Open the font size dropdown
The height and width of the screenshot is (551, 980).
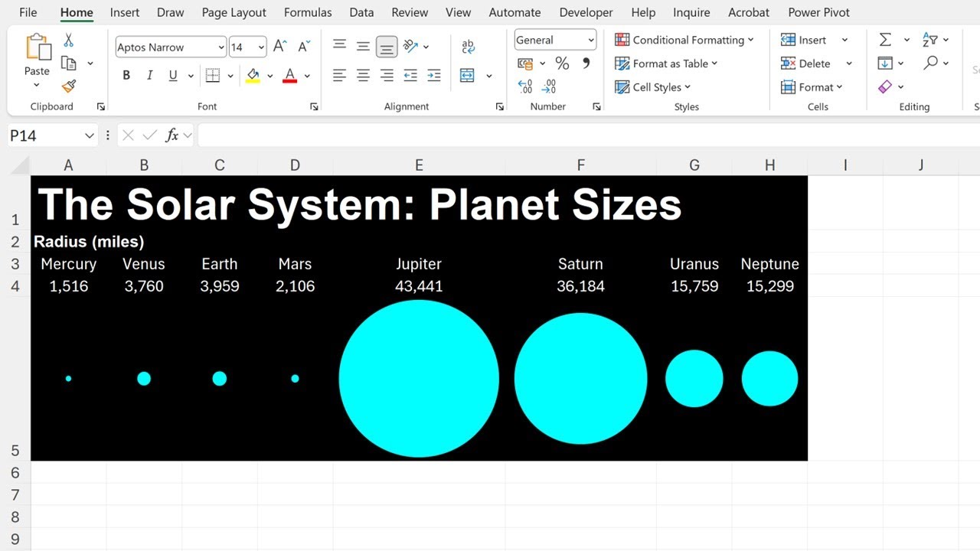[x=261, y=47]
